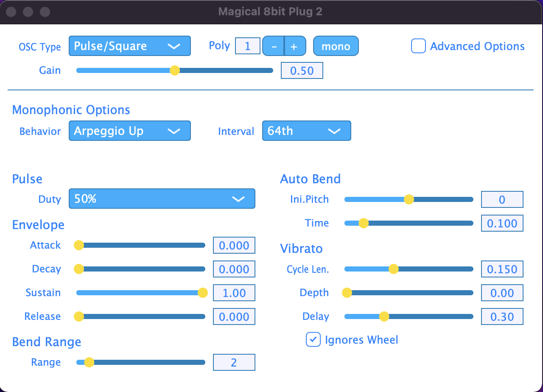Click the Auto Bend Time slider handle
Image resolution: width=543 pixels, height=392 pixels.
tap(364, 223)
